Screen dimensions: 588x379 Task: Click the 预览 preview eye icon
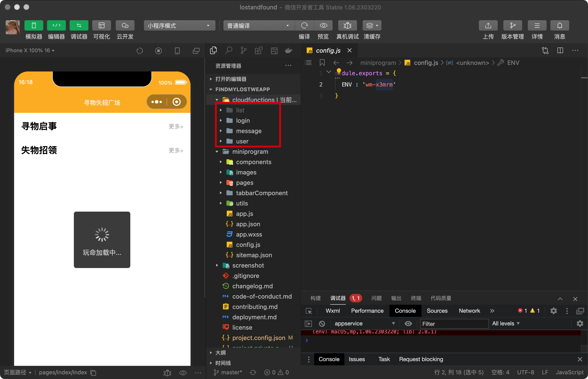tap(323, 26)
